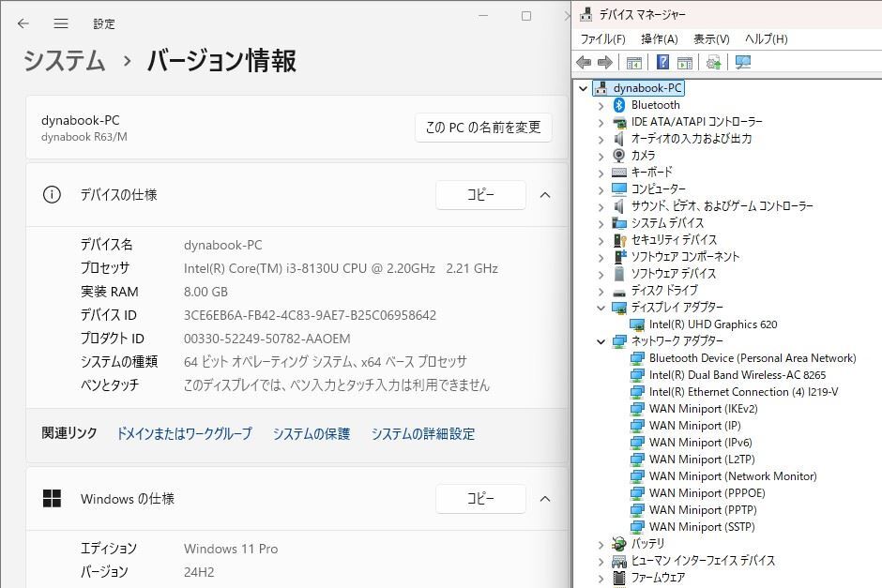Click the Back arrow in Device Manager toolbar
This screenshot has height=588, width=882.
(584, 63)
